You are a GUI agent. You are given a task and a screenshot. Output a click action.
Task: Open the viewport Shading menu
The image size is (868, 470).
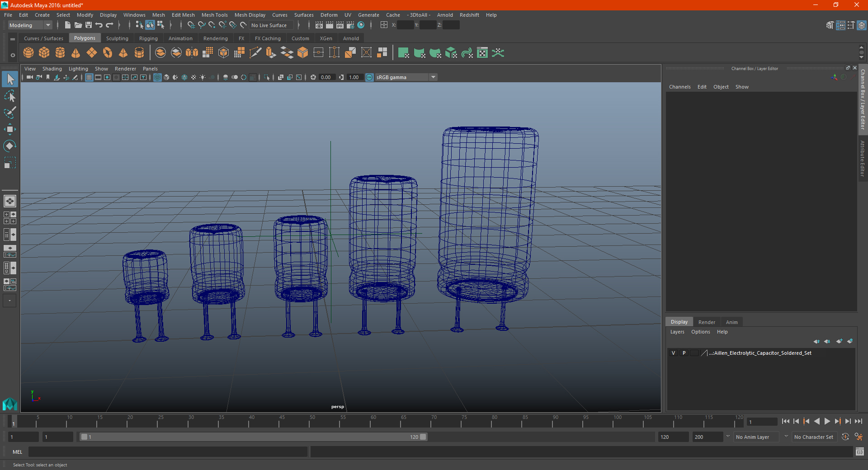tap(52, 69)
